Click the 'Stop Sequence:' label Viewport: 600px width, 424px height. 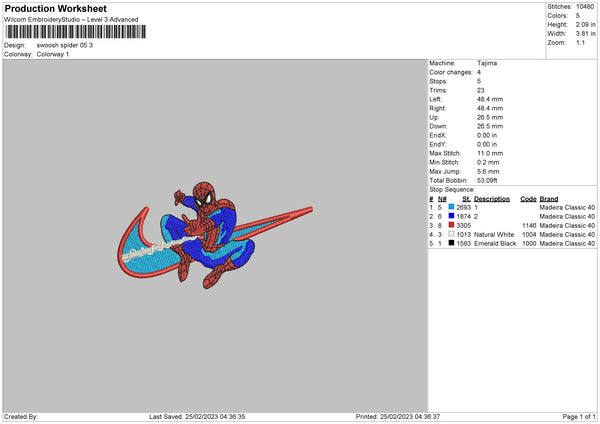click(452, 190)
